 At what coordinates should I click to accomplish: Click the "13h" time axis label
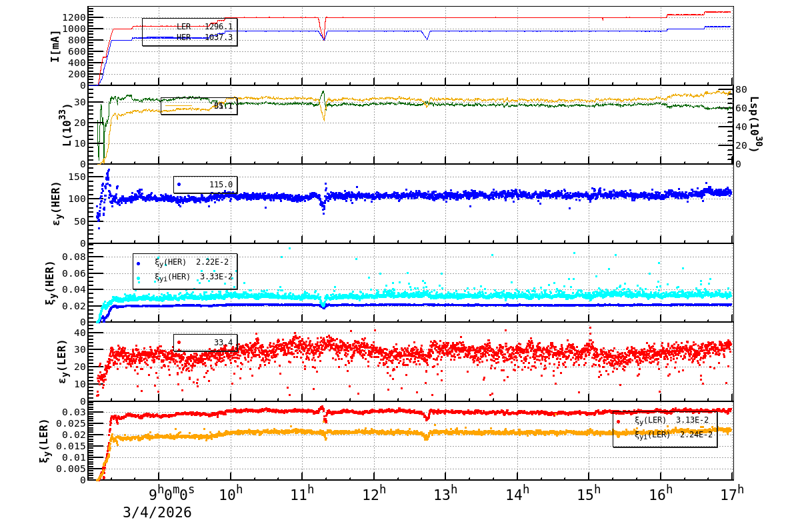[445, 493]
